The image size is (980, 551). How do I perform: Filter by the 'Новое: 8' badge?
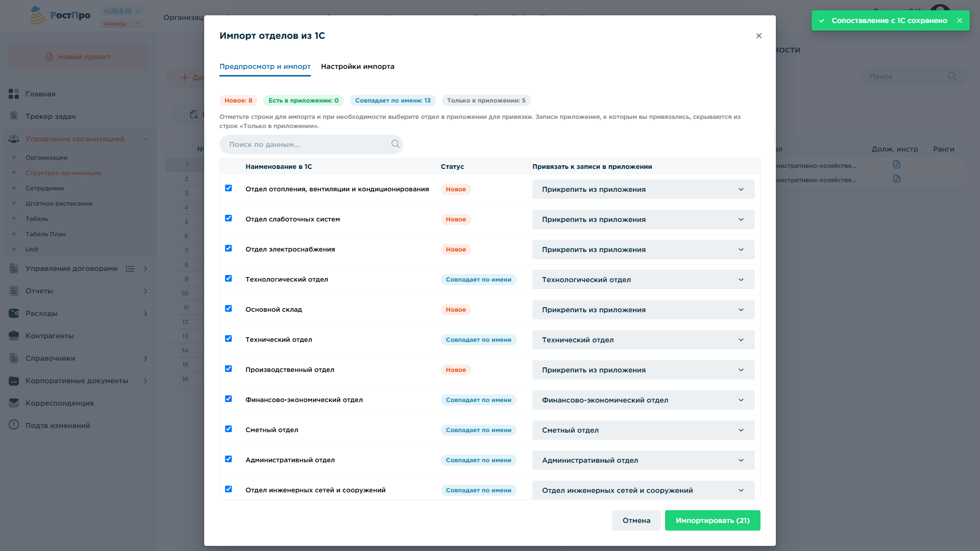pyautogui.click(x=238, y=101)
